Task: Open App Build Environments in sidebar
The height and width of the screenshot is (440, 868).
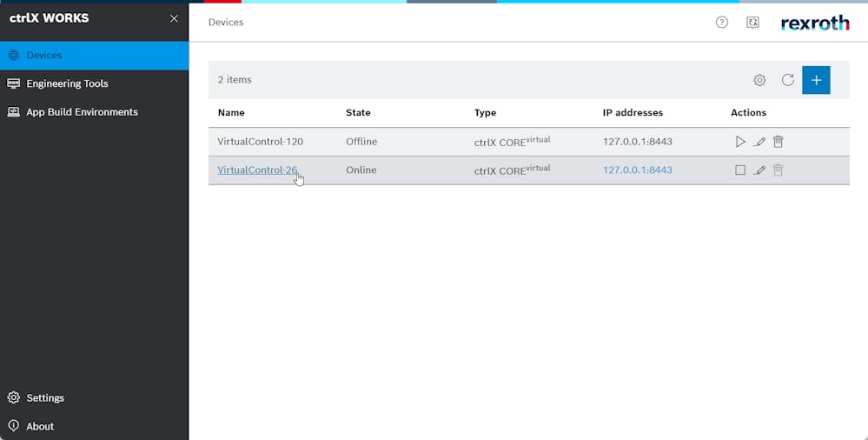Action: (94, 112)
